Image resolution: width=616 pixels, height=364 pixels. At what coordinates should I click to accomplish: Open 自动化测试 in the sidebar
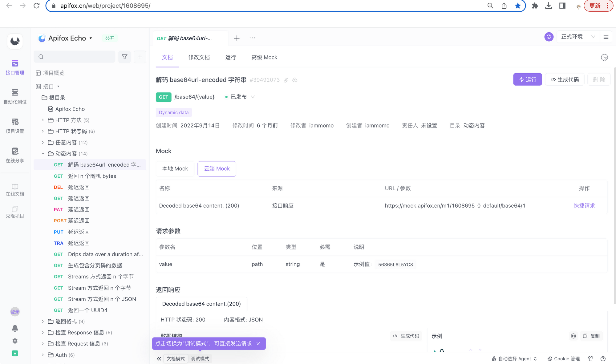15,97
